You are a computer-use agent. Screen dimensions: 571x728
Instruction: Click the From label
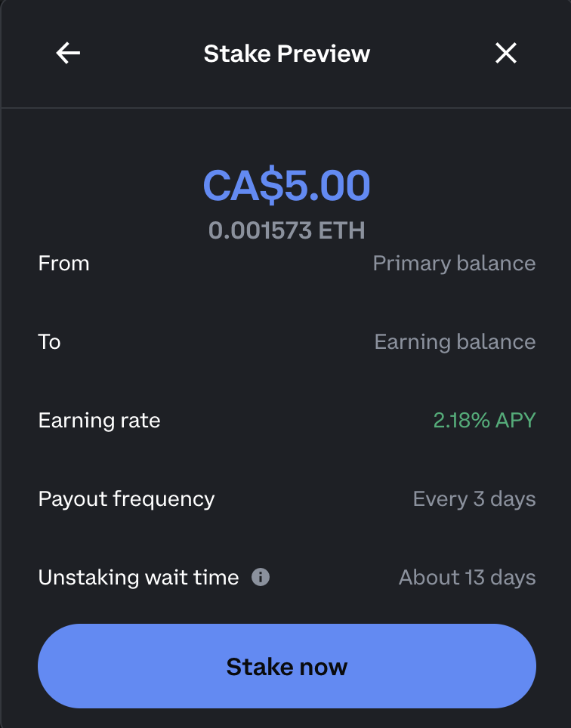(63, 264)
